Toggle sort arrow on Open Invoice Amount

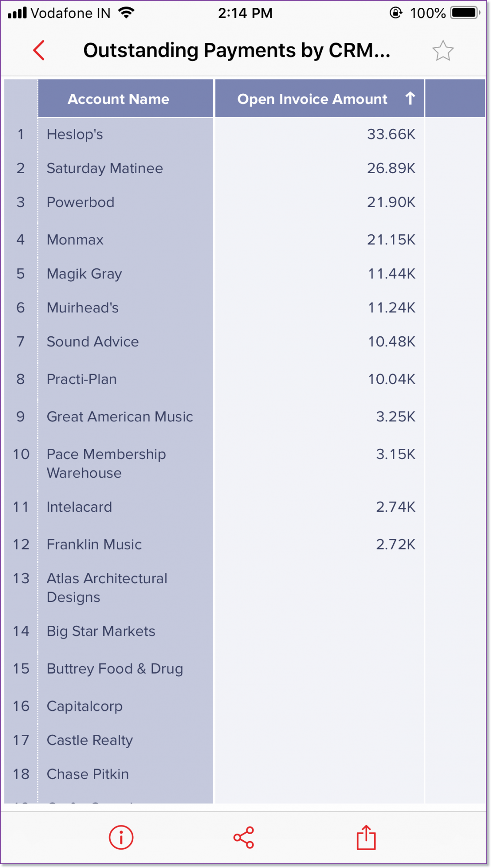click(x=410, y=99)
